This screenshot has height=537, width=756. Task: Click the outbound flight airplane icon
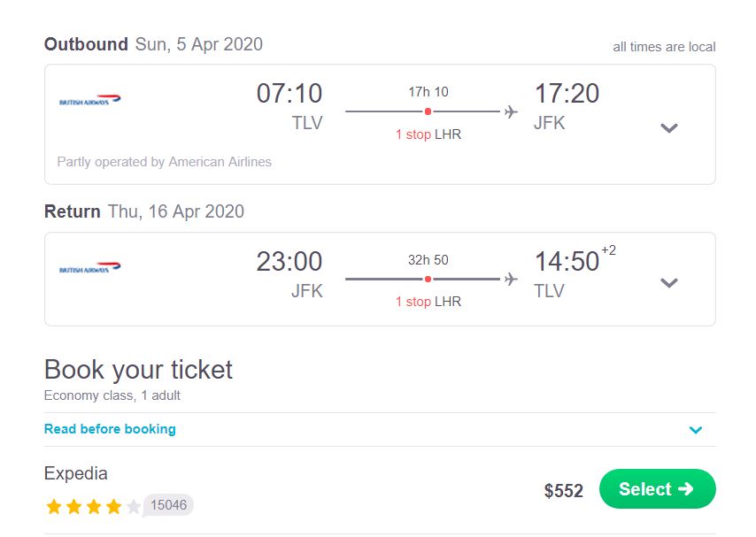[x=511, y=111]
